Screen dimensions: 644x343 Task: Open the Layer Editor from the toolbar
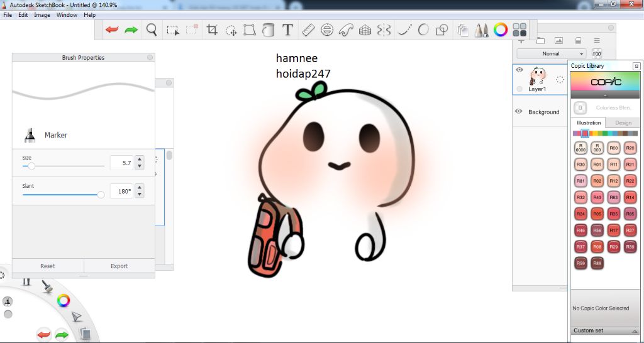coord(463,30)
